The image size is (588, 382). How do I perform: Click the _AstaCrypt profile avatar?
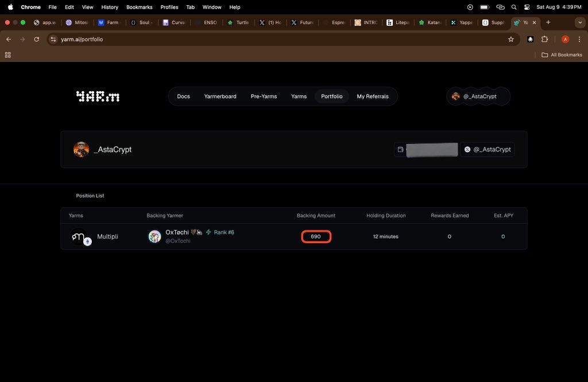point(81,150)
